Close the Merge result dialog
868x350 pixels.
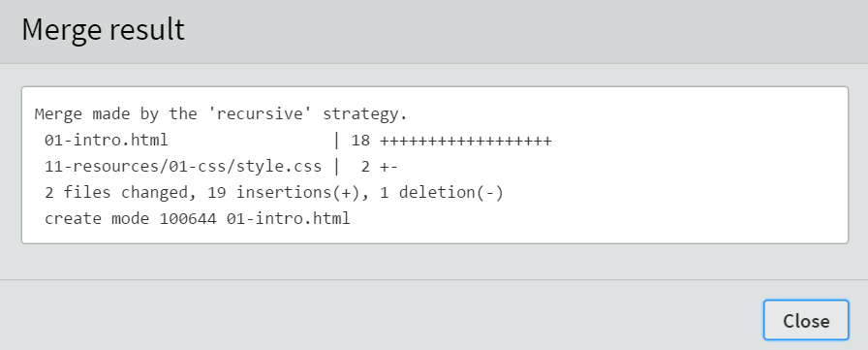[x=805, y=320]
